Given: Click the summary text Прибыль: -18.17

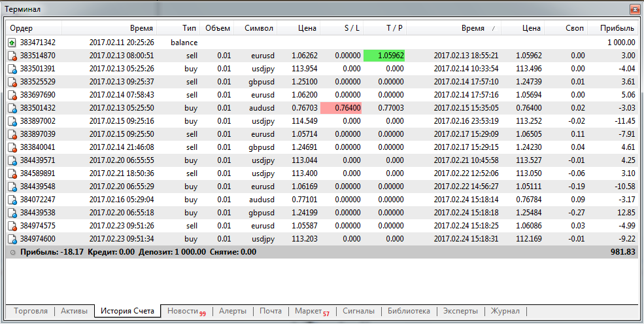Looking at the screenshot, I should 52,252.
